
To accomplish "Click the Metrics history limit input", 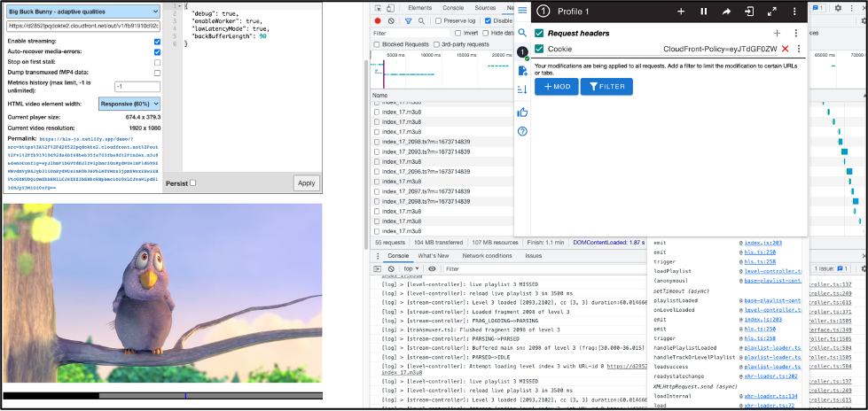I will tap(137, 87).
